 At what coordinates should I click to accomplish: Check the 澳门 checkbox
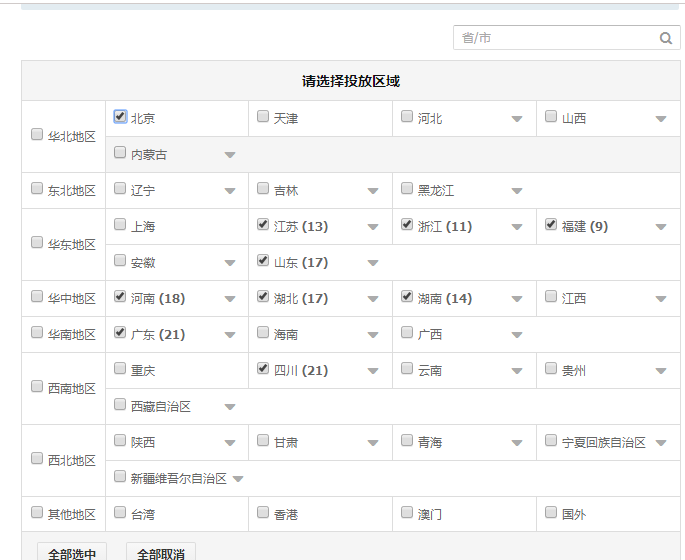click(x=407, y=512)
